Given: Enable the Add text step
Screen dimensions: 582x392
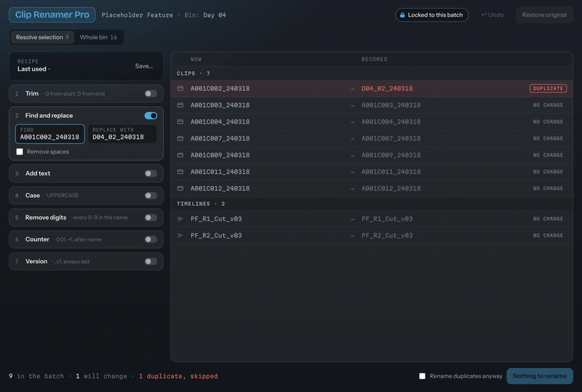Looking at the screenshot, I should click(x=151, y=173).
